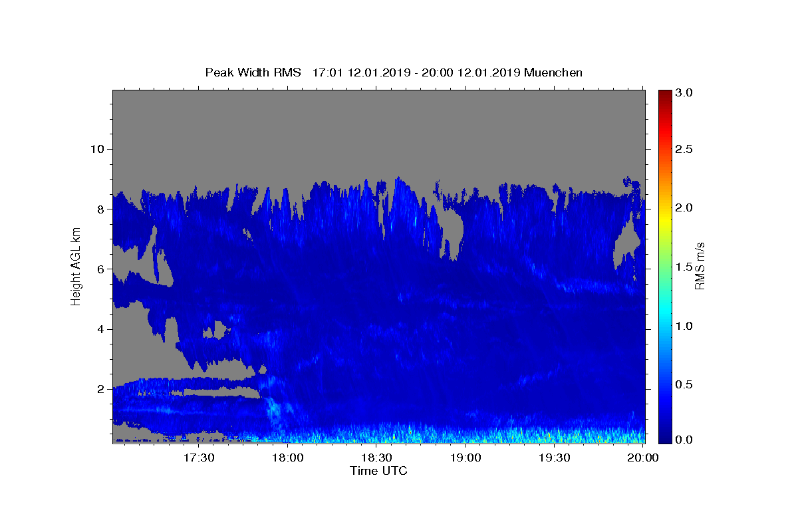The width and height of the screenshot is (798, 532).
Task: Click the colorbar value 2.5
Action: pyautogui.click(x=684, y=149)
